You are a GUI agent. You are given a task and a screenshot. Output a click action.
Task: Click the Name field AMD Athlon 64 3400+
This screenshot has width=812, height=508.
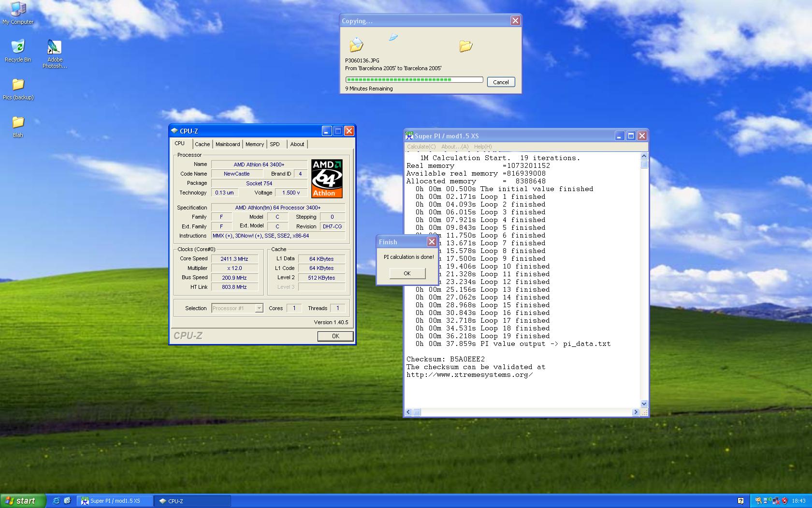pyautogui.click(x=259, y=164)
